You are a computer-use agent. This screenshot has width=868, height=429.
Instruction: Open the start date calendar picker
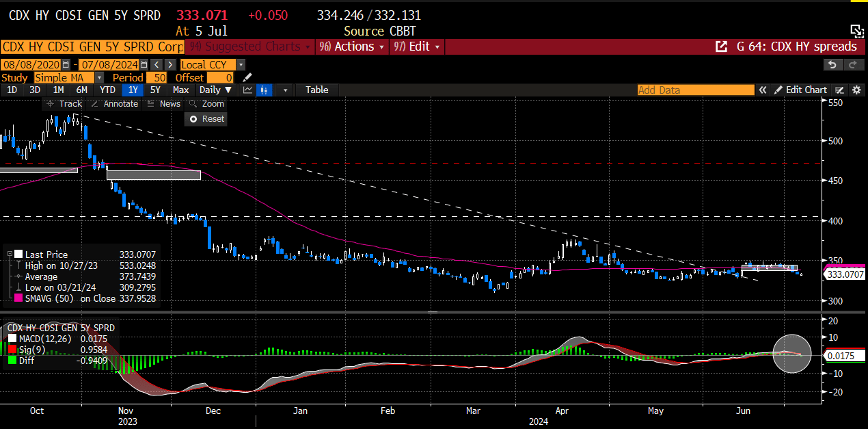click(x=66, y=64)
